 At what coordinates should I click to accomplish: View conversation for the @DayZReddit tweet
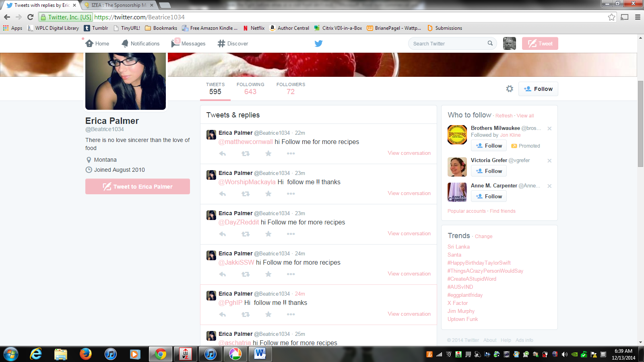pos(409,233)
